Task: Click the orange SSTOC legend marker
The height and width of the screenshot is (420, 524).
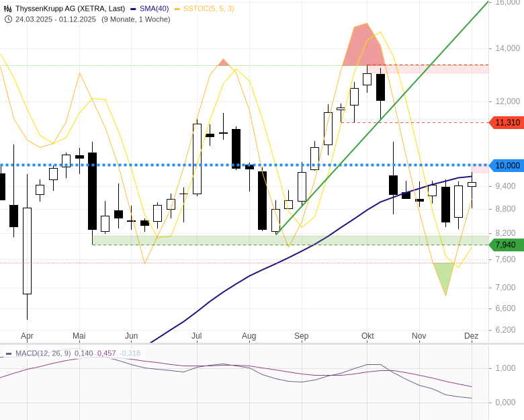Action: [x=177, y=9]
